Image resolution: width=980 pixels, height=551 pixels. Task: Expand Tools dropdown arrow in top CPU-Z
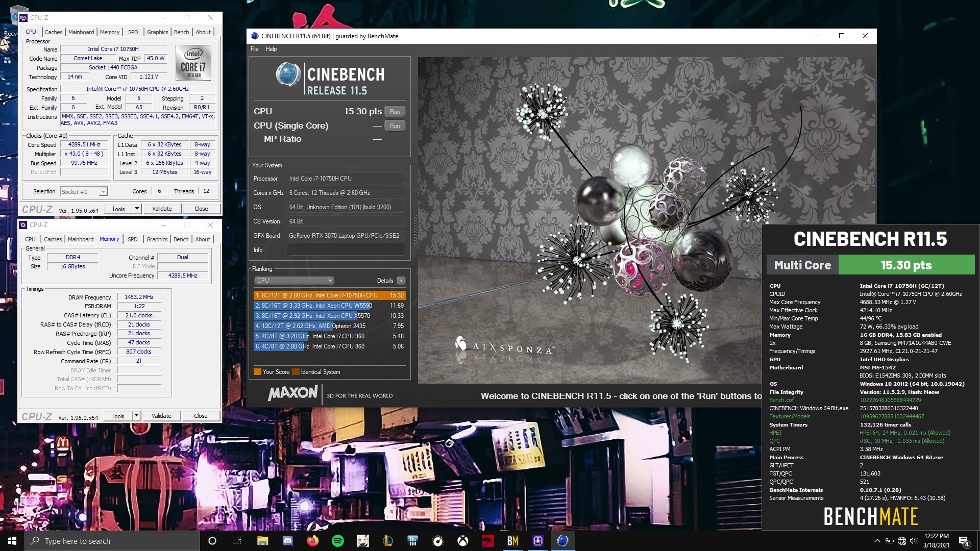point(137,209)
